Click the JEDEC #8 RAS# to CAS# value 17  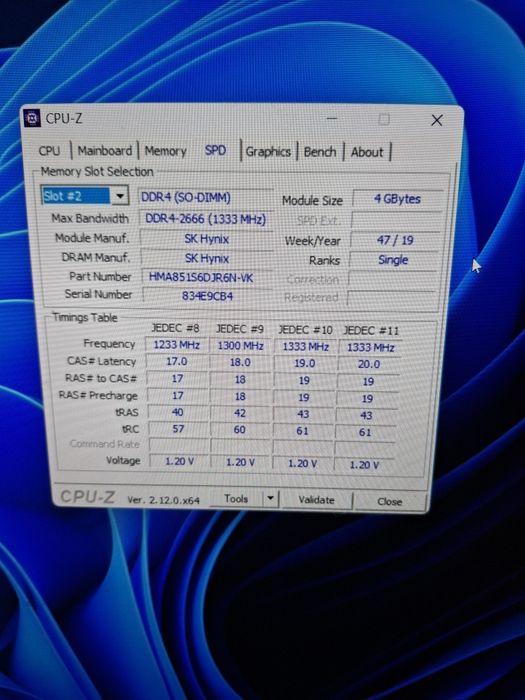coord(177,379)
